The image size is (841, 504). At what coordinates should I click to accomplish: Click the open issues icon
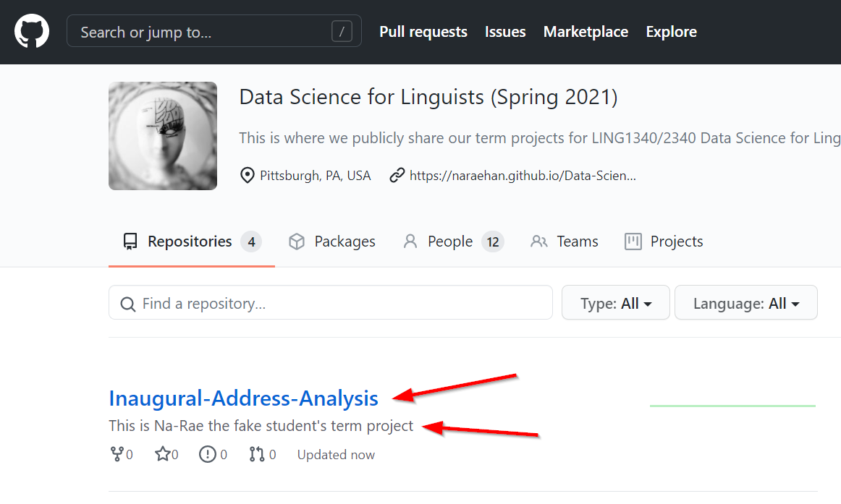208,455
